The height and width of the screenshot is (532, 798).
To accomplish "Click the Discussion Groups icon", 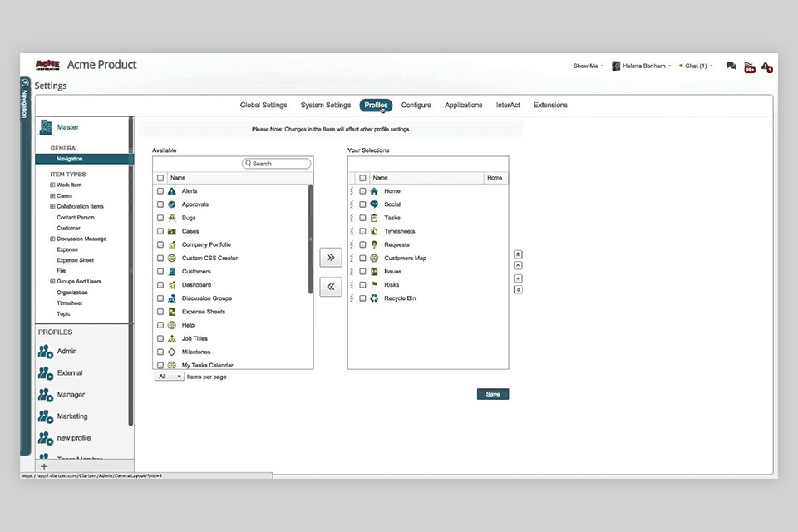I will [x=172, y=298].
